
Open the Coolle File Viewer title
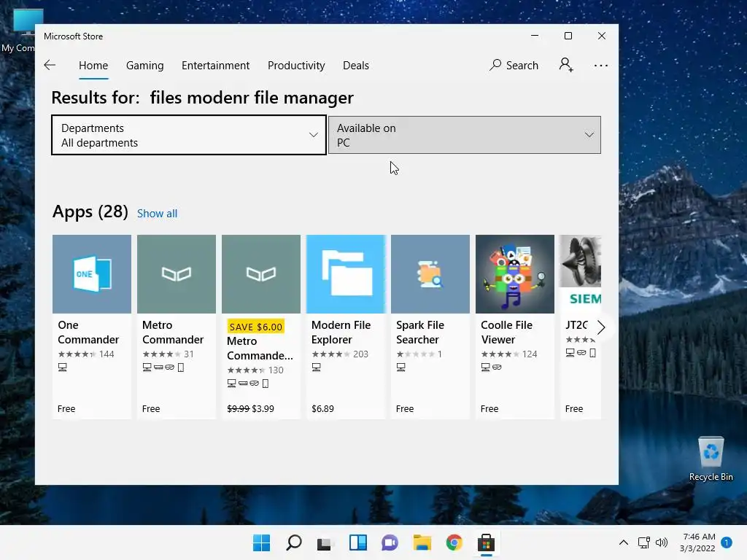(x=506, y=332)
